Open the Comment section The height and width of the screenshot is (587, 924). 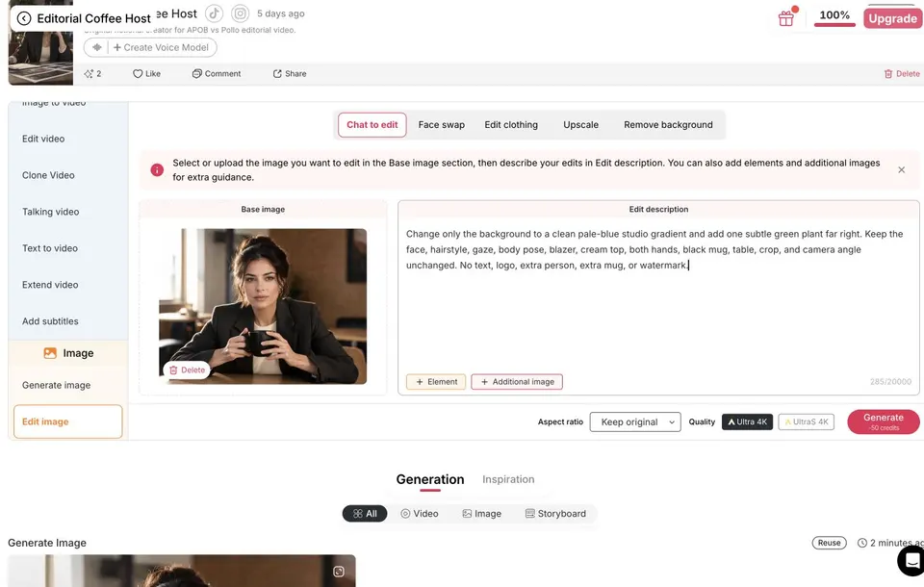[217, 74]
